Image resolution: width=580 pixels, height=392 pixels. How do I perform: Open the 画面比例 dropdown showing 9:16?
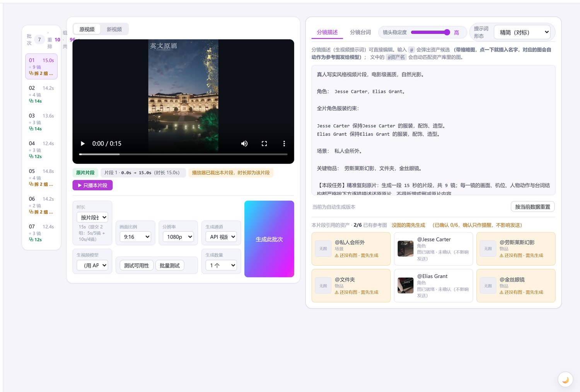point(135,237)
